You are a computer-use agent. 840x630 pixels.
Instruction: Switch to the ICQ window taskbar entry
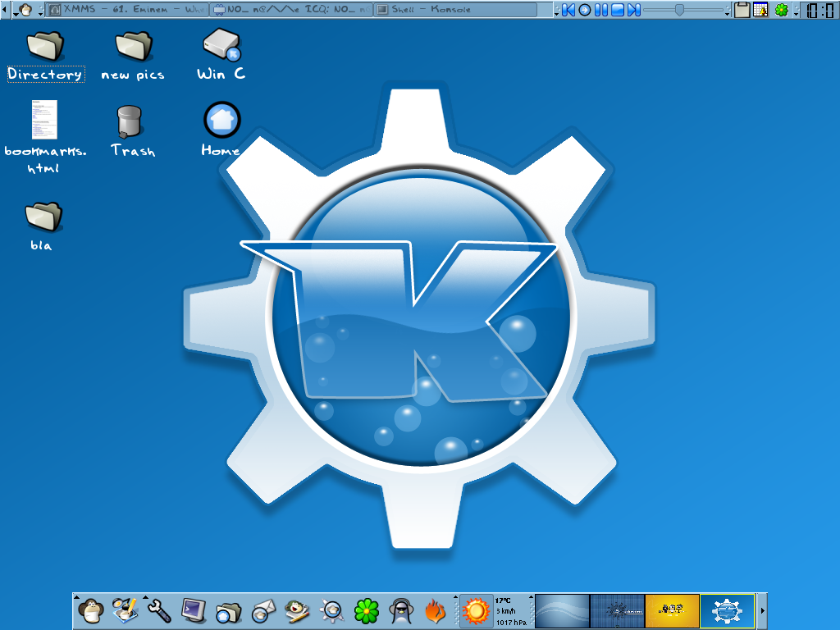290,10
